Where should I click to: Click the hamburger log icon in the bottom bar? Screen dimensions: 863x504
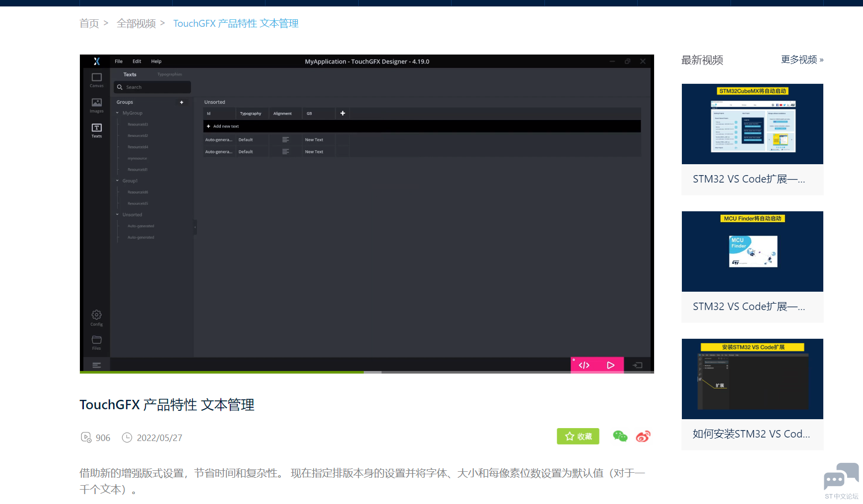point(97,366)
